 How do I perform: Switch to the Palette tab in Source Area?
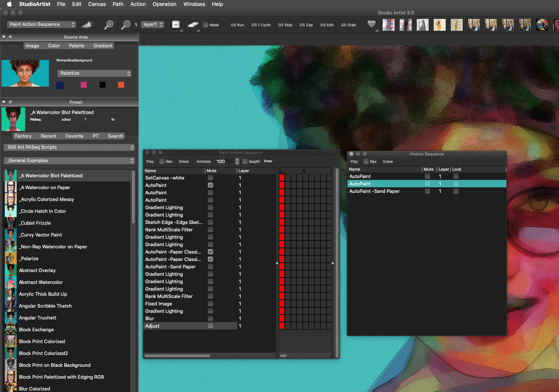76,46
